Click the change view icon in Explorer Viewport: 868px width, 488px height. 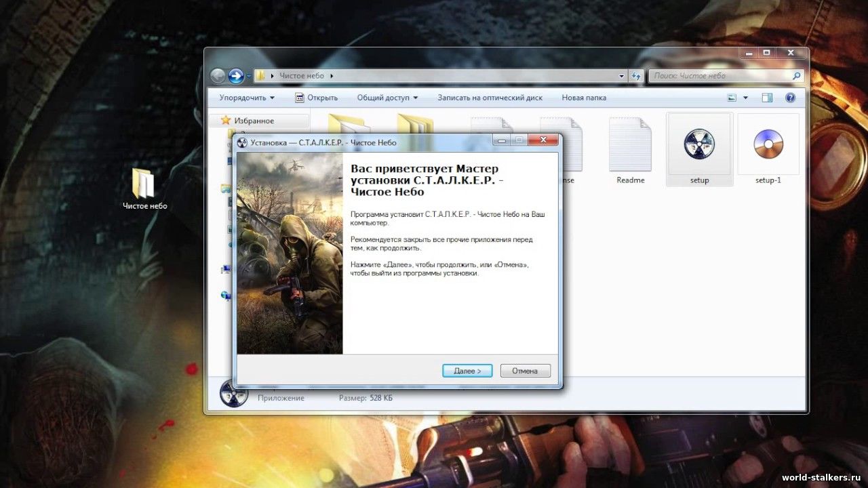(732, 98)
